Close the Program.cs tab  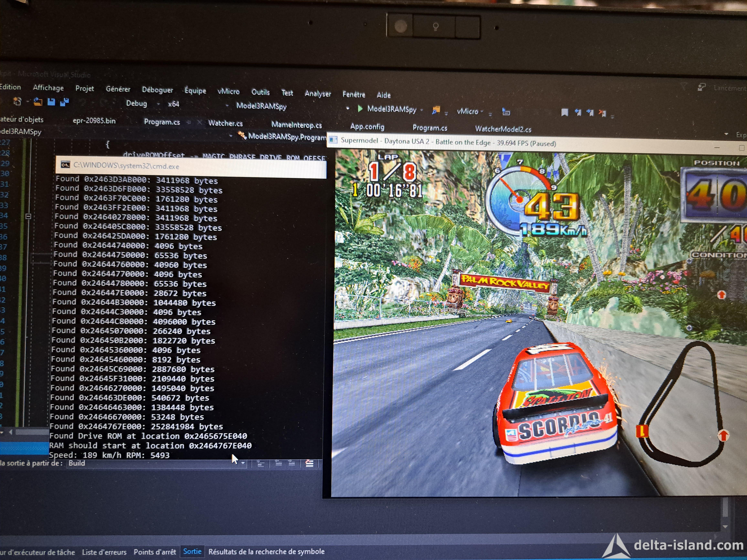(x=200, y=123)
